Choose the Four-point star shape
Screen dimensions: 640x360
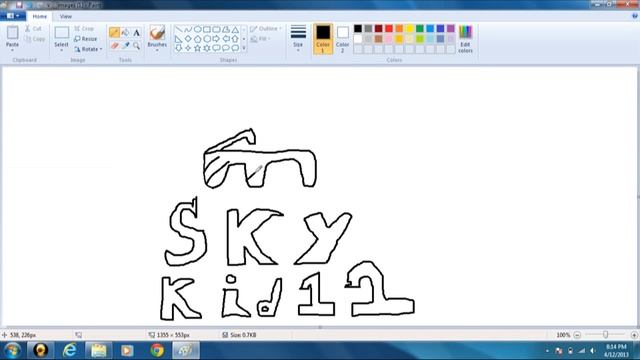pyautogui.click(x=188, y=48)
